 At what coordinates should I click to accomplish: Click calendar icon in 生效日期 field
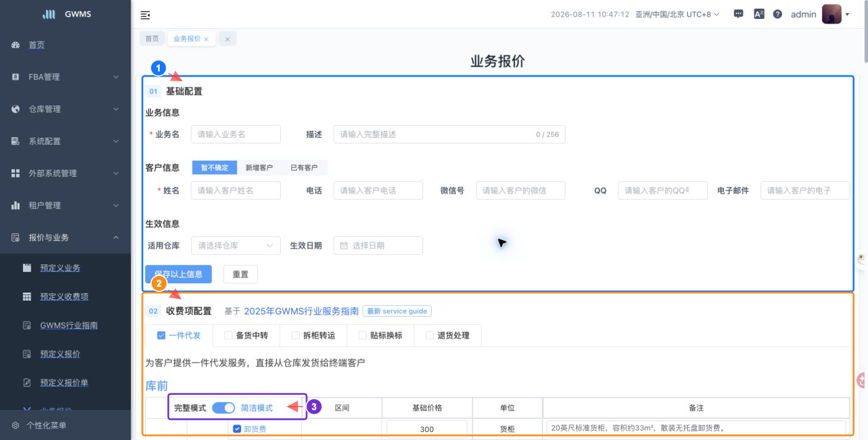(344, 245)
